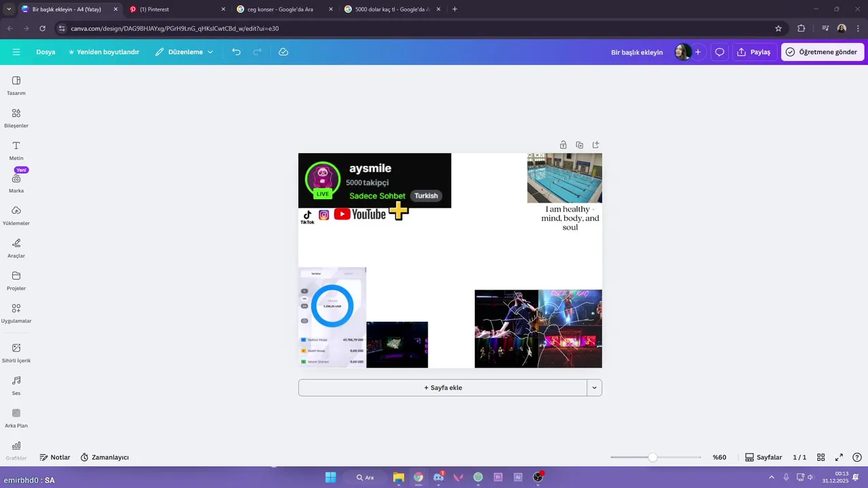This screenshot has width=868, height=488.
Task: Click Yeniden boyutlandır resize option
Action: pos(104,52)
